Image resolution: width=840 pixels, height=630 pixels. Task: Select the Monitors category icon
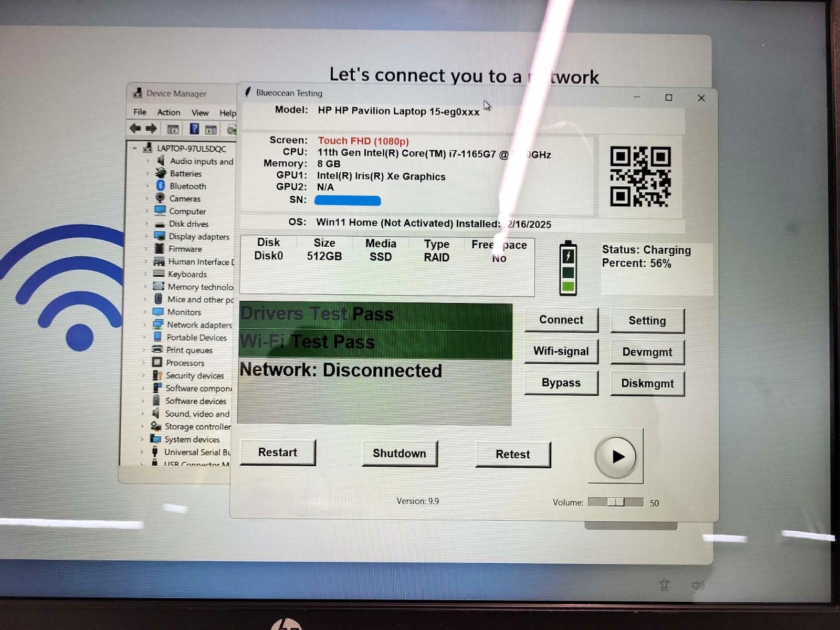coord(158,311)
